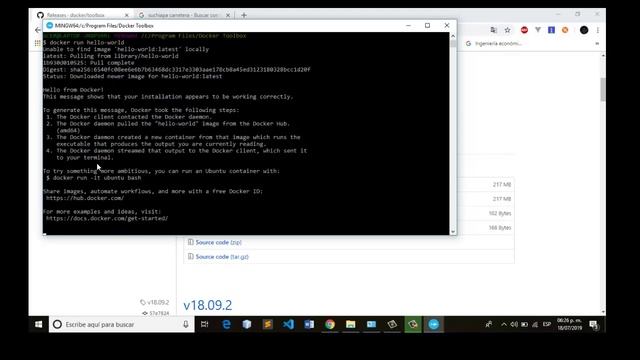Click the blue square extension icon
Screen dimensions: 640x360
[551, 30]
